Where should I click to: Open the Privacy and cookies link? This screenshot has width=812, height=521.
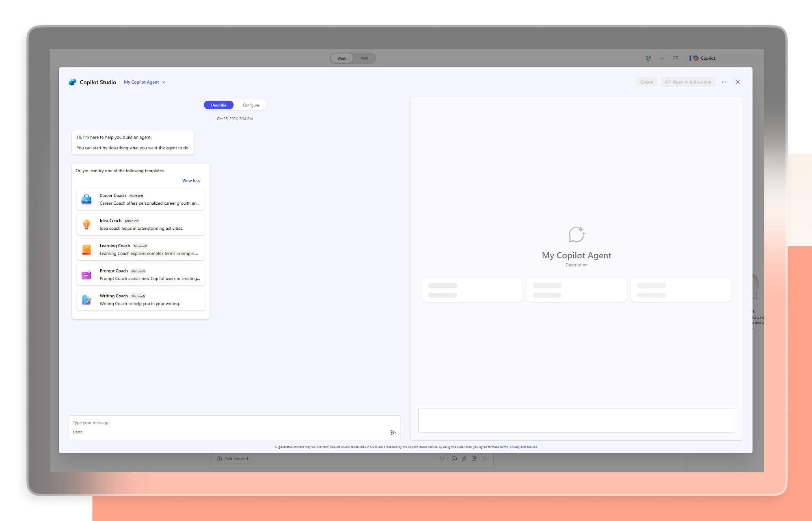(523, 447)
